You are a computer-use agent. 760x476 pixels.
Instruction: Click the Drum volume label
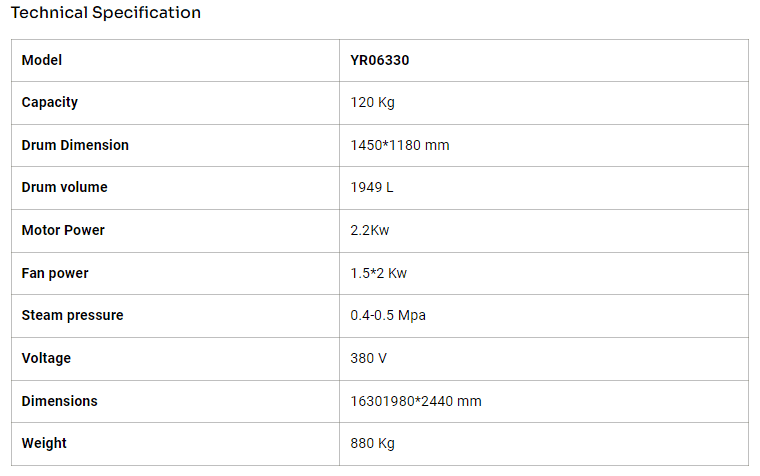[x=64, y=187]
